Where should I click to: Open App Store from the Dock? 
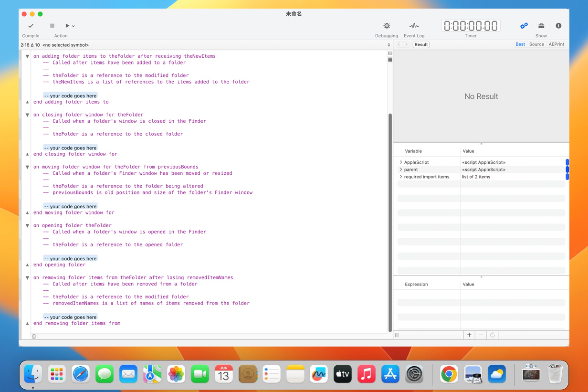pyautogui.click(x=390, y=374)
